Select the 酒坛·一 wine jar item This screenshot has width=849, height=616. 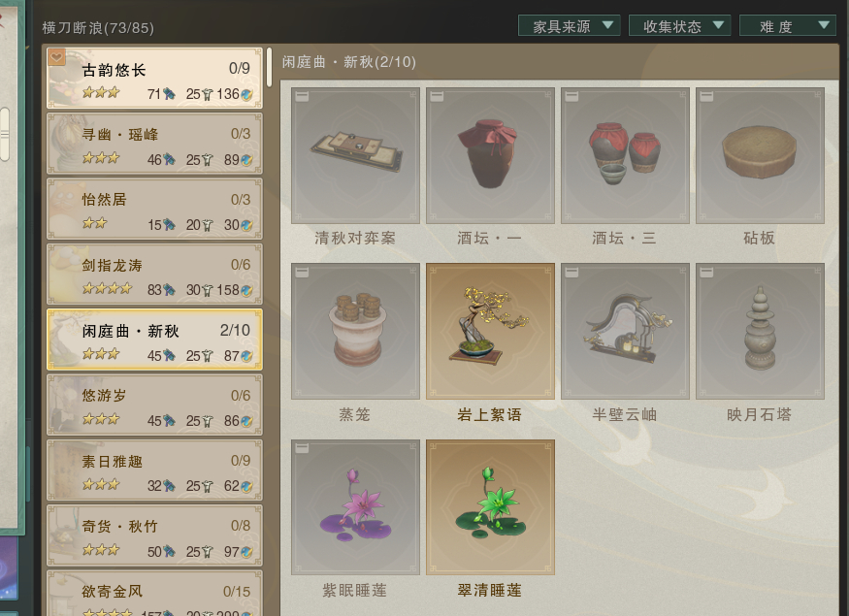tap(490, 155)
